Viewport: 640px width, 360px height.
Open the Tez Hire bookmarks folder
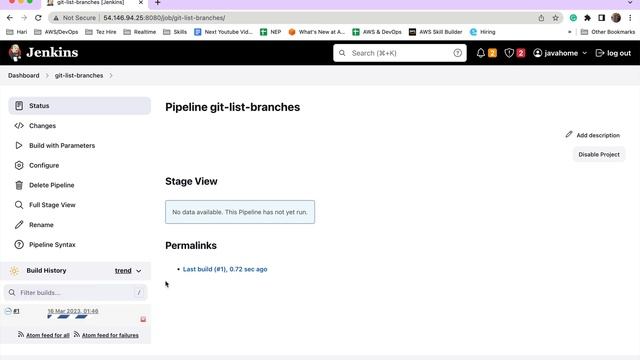(101, 32)
